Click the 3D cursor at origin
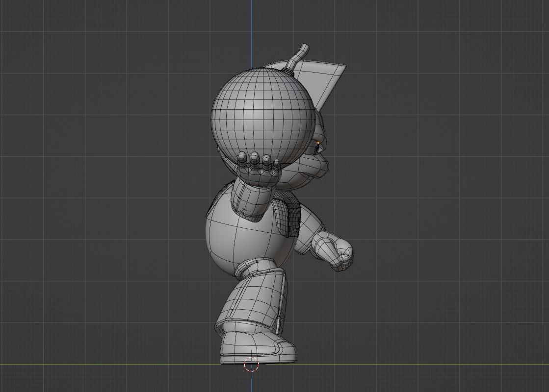The image size is (549, 392). click(251, 365)
